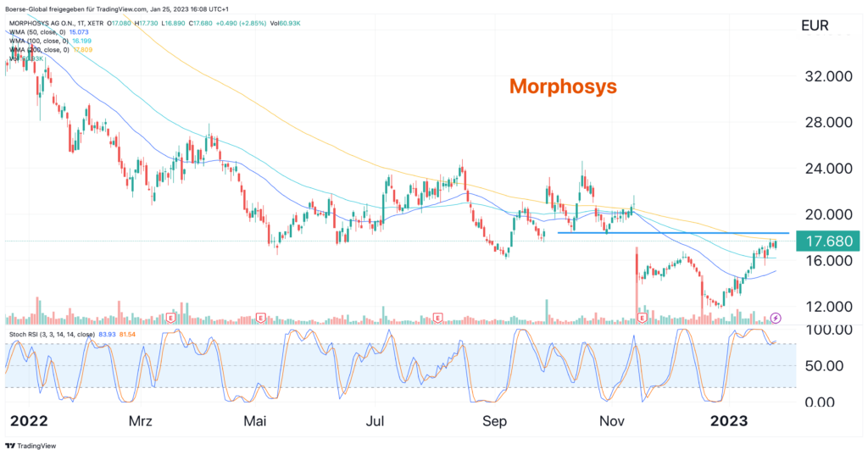Image resolution: width=868 pixels, height=455 pixels.
Task: Click the orange Morphosys chart title
Action: [x=563, y=86]
